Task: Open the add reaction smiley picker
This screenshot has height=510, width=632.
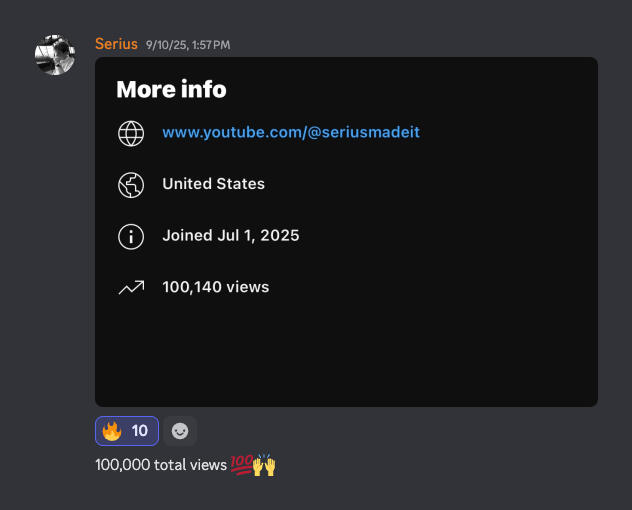Action: (180, 431)
